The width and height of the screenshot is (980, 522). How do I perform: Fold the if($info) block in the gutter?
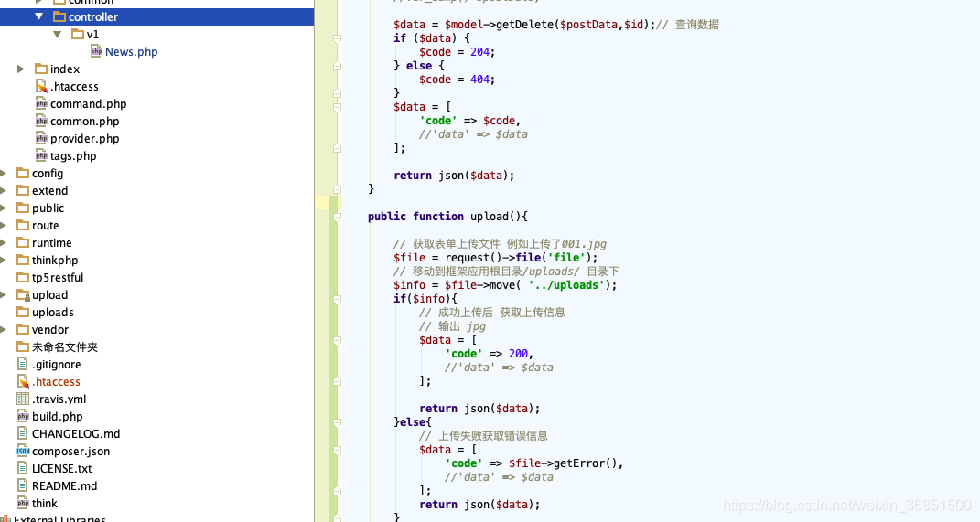(338, 299)
